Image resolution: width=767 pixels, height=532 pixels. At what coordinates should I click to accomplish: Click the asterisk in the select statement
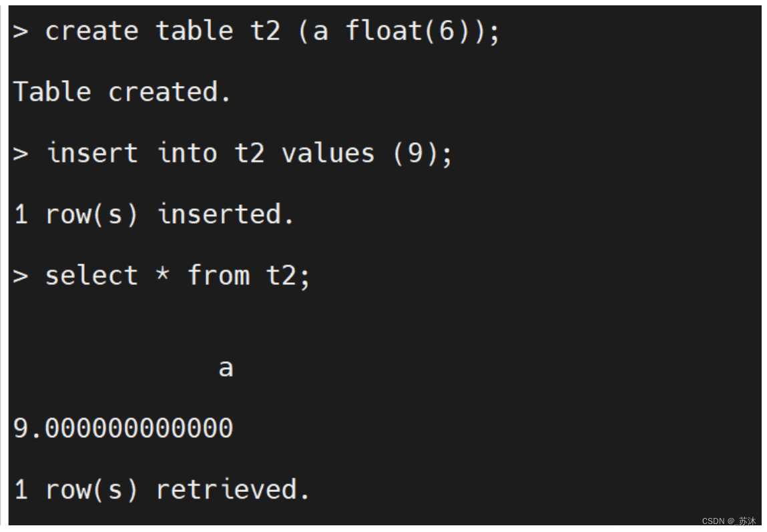coord(163,273)
